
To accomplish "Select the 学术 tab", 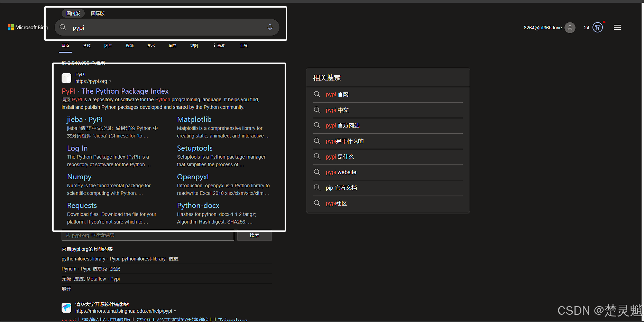I will pyautogui.click(x=151, y=46).
